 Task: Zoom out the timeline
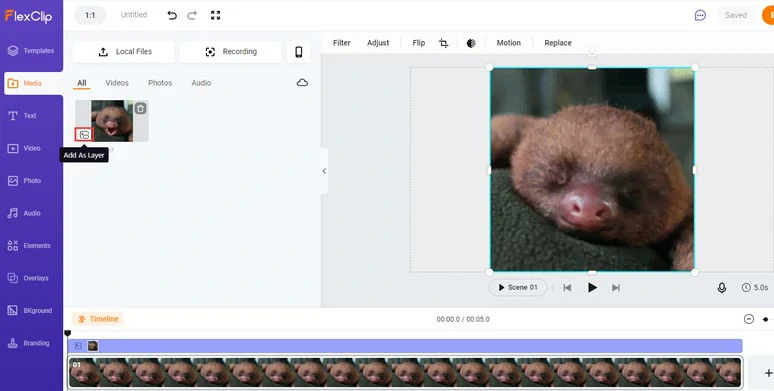(749, 319)
